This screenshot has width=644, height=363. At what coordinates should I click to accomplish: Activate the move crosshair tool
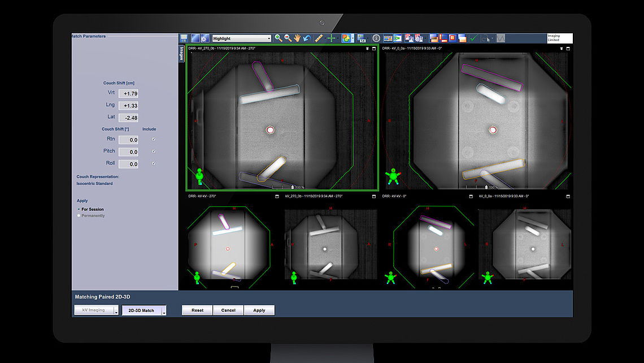(x=331, y=38)
